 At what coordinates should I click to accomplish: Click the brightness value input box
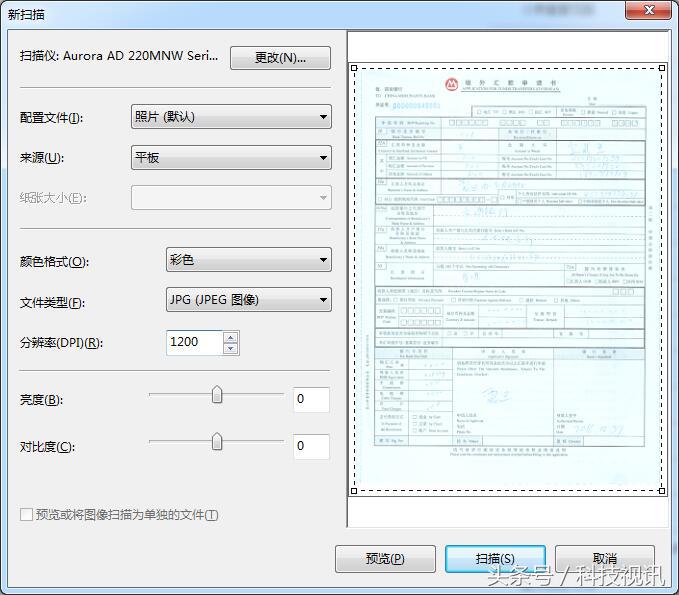click(311, 399)
